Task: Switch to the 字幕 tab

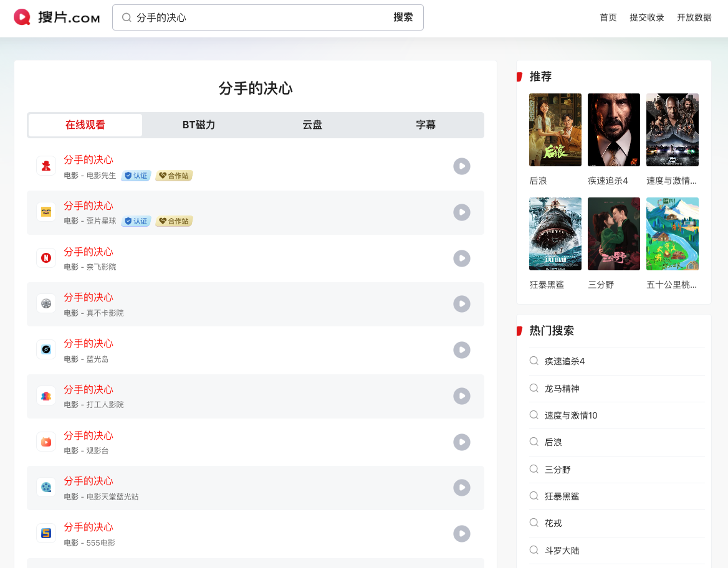Action: pos(425,125)
